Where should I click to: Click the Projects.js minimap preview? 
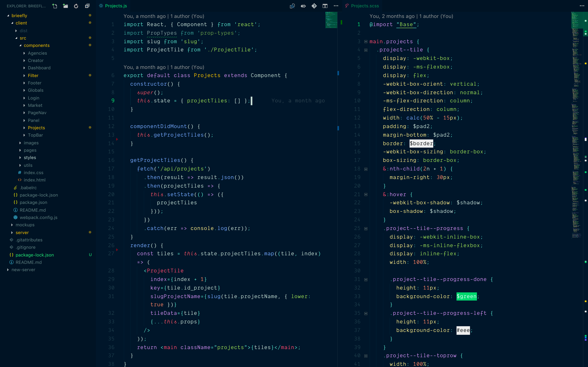tap(331, 20)
